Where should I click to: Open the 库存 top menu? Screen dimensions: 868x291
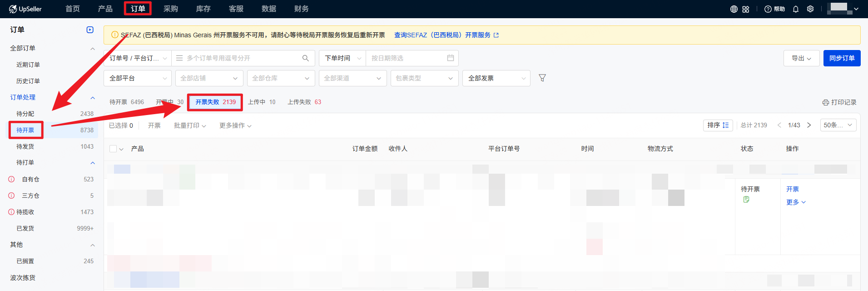203,9
